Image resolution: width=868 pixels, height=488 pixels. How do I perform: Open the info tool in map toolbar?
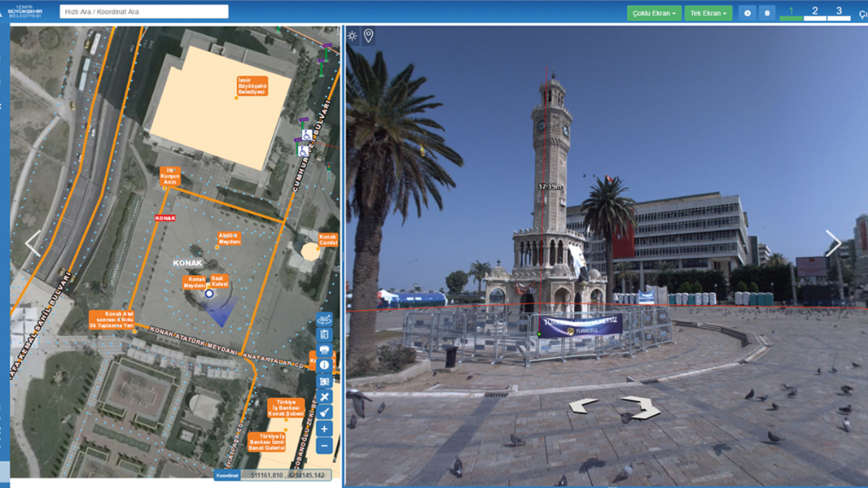click(324, 365)
